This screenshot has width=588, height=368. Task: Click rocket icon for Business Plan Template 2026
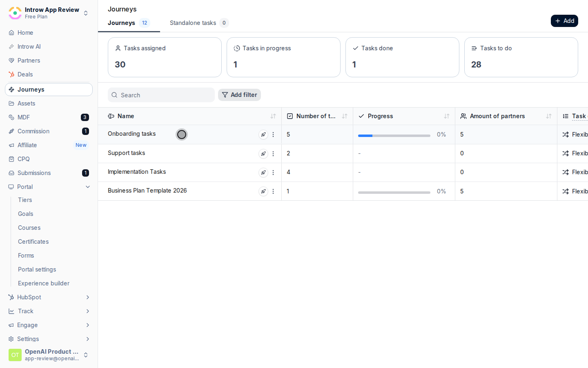pyautogui.click(x=263, y=191)
